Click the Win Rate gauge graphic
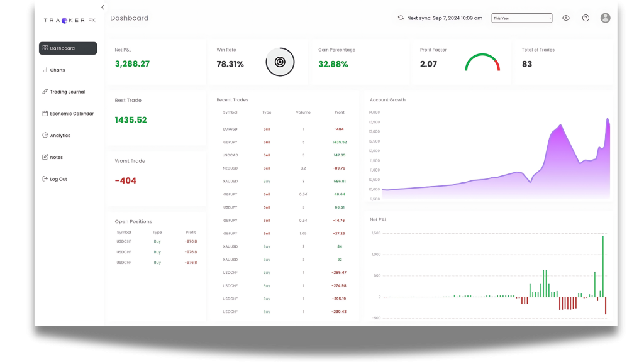Viewport: 644px width, 362px height. pyautogui.click(x=279, y=62)
